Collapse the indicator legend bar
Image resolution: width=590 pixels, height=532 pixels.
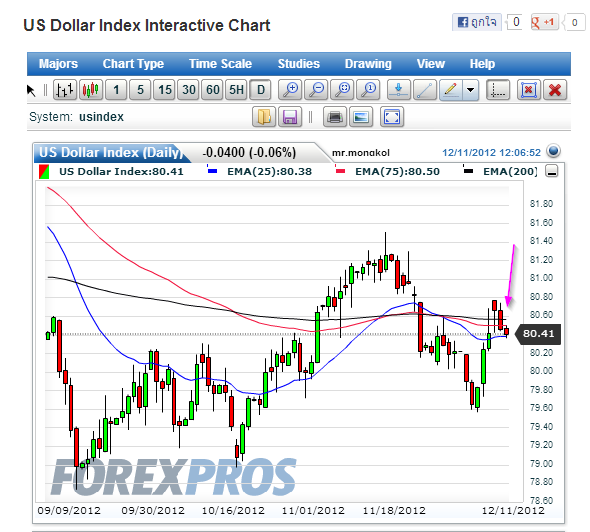coord(552,171)
